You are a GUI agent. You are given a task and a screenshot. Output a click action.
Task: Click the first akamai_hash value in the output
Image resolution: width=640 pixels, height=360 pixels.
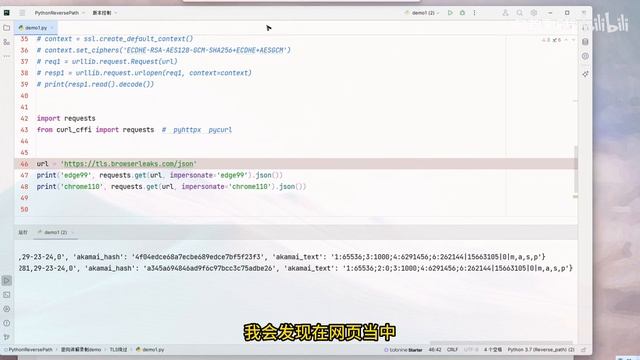[198, 257]
